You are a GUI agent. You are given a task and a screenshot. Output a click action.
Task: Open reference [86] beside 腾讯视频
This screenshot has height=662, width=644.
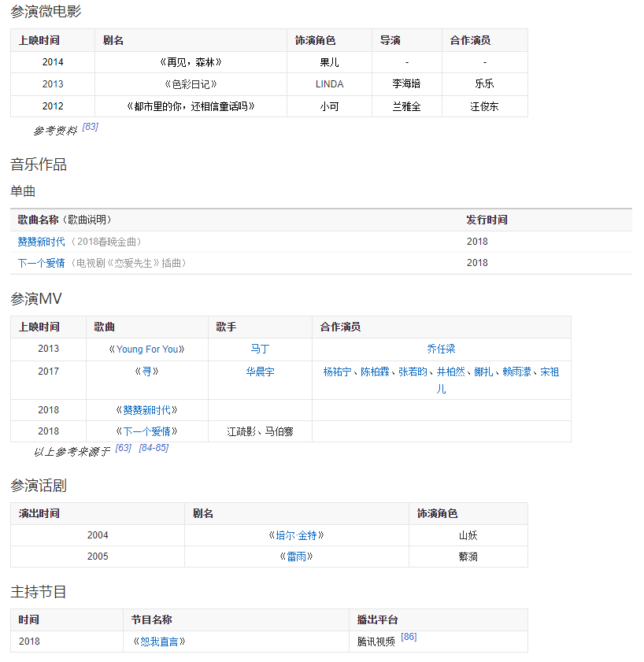point(409,637)
